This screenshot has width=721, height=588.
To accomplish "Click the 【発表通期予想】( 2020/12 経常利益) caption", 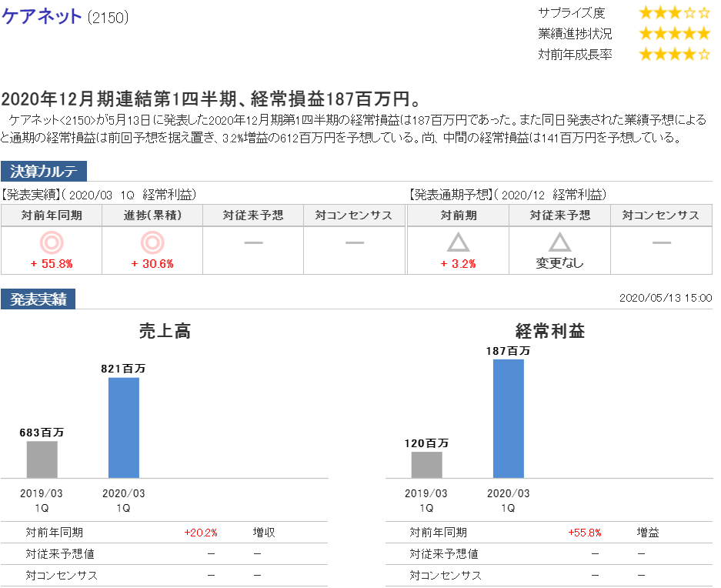I will pos(508,195).
